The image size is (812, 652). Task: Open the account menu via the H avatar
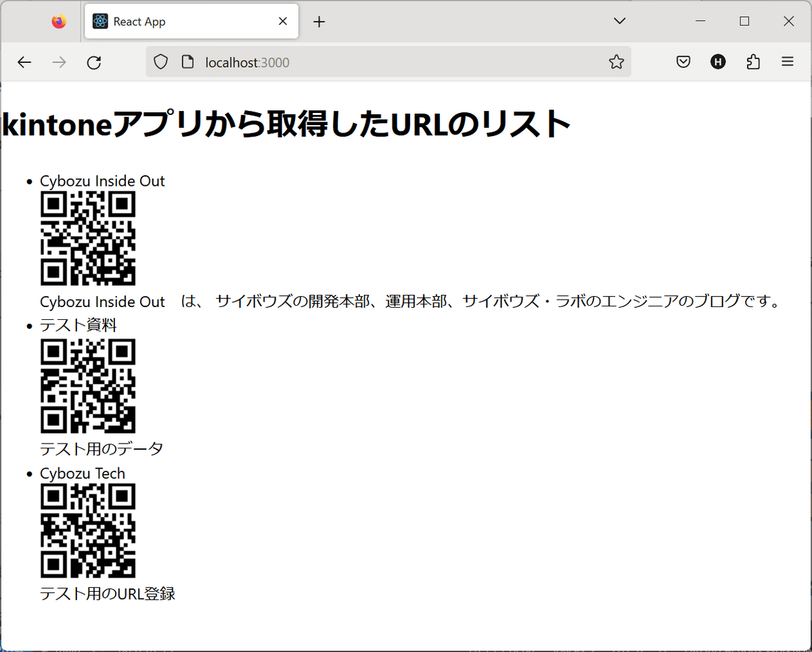point(717,62)
